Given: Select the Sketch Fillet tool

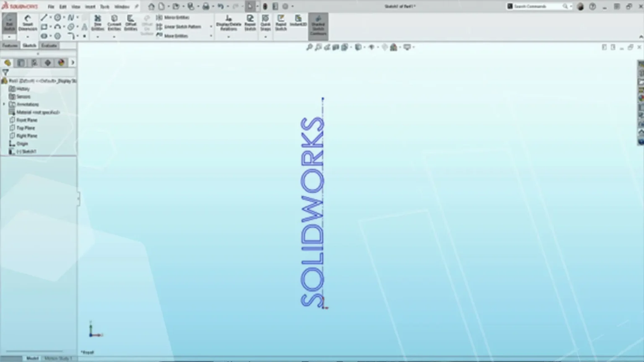Looking at the screenshot, I should click(71, 36).
